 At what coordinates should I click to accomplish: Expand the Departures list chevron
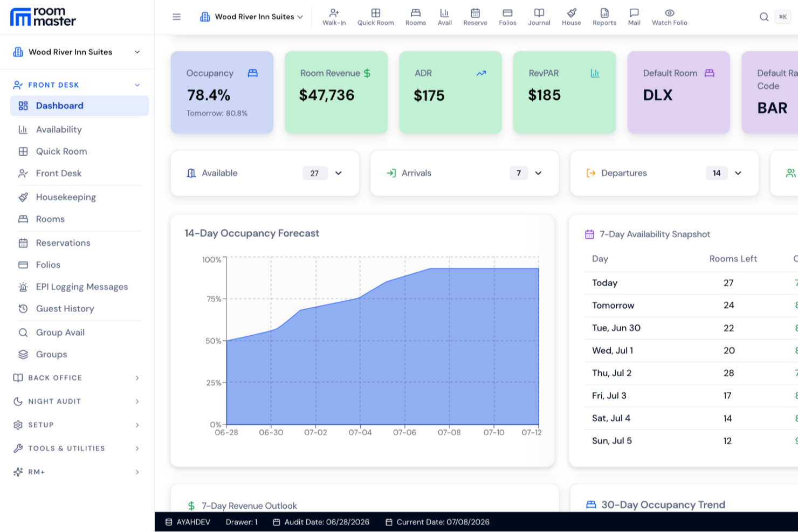pyautogui.click(x=738, y=173)
